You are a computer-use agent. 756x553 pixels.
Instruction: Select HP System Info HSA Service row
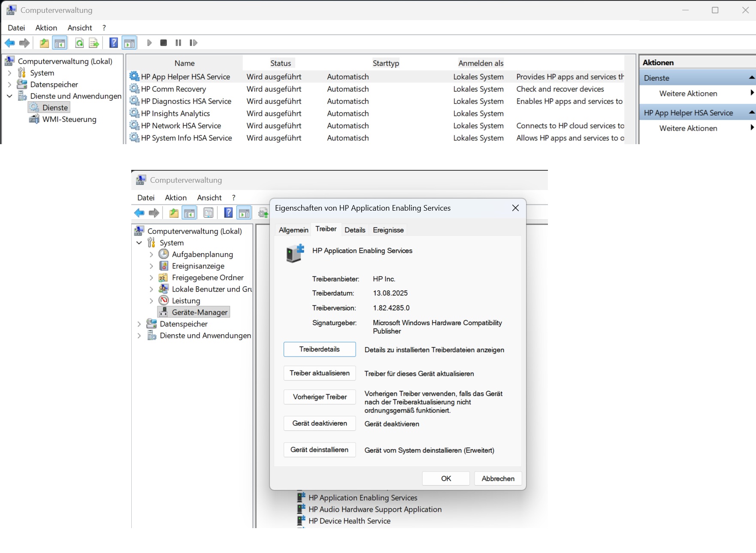tap(376, 138)
